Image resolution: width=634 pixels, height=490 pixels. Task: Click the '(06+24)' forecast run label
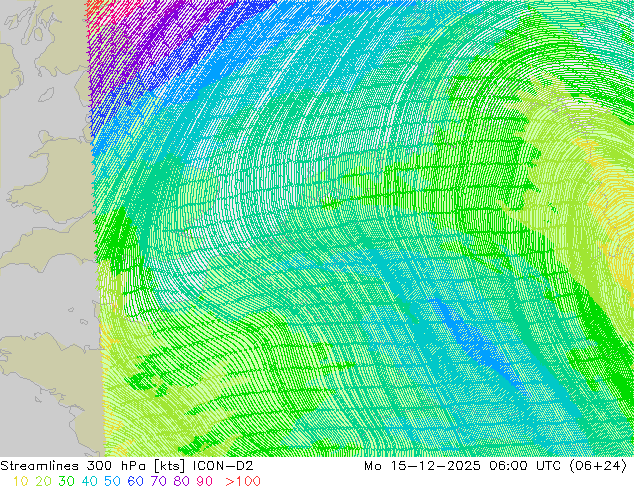click(598, 466)
